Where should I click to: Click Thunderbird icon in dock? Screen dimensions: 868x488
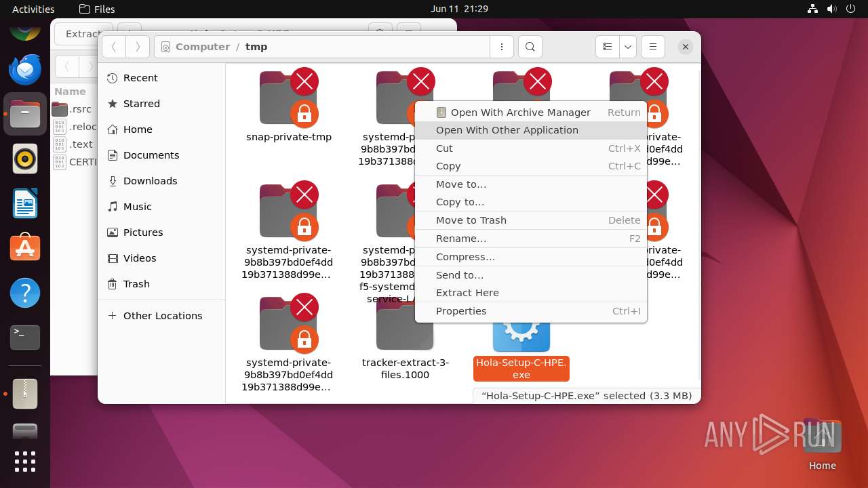[25, 70]
